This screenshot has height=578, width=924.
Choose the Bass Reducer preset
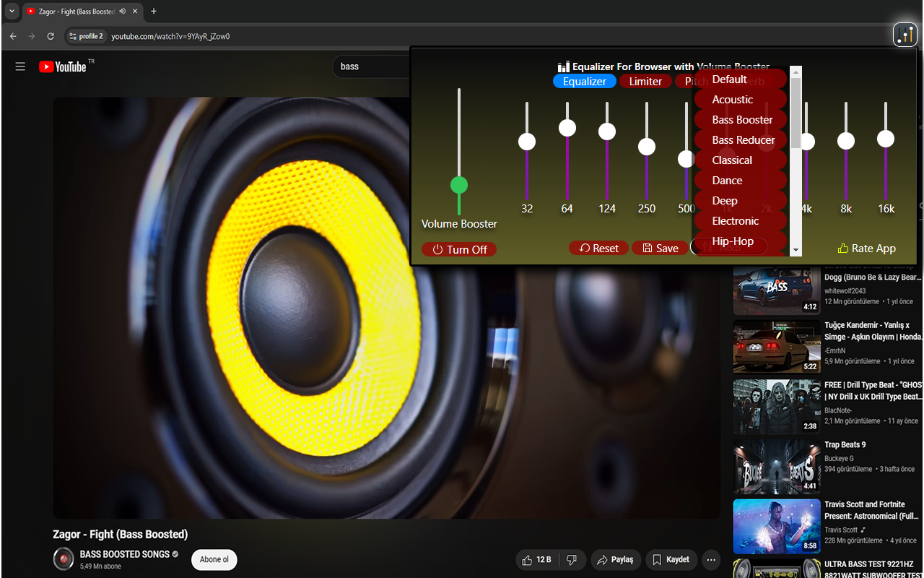pos(740,140)
